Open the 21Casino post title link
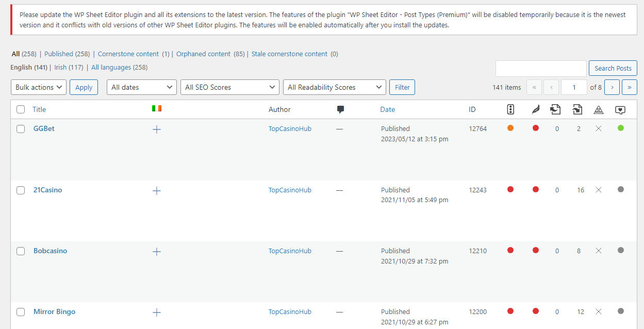The height and width of the screenshot is (329, 644). click(47, 190)
